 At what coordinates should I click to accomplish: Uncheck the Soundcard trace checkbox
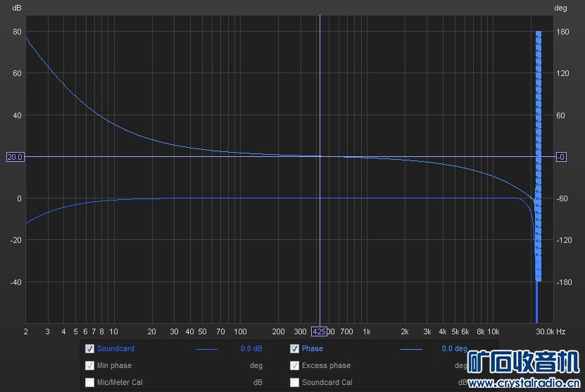[x=89, y=349]
